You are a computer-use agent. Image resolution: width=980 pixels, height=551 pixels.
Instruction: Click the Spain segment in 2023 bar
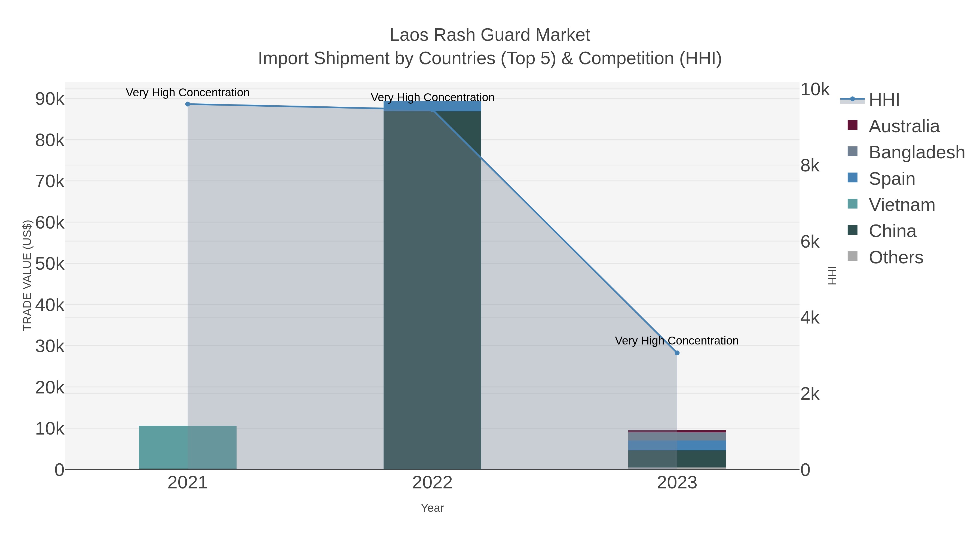click(677, 446)
